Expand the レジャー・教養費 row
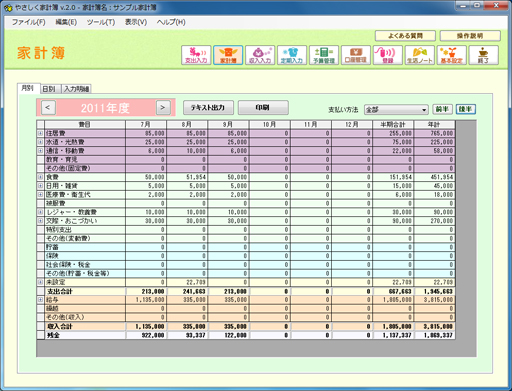The height and width of the screenshot is (391, 512). coord(40,212)
